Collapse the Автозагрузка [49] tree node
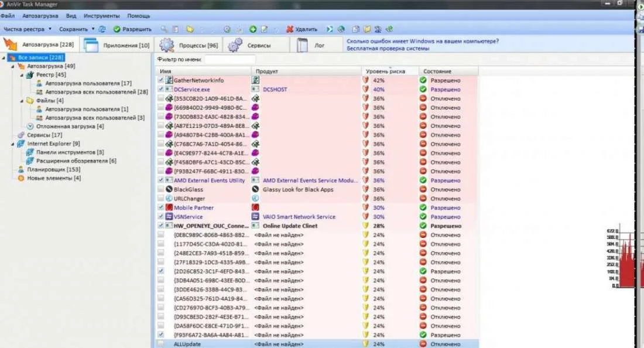Image resolution: width=644 pixels, height=348 pixels. [x=13, y=66]
